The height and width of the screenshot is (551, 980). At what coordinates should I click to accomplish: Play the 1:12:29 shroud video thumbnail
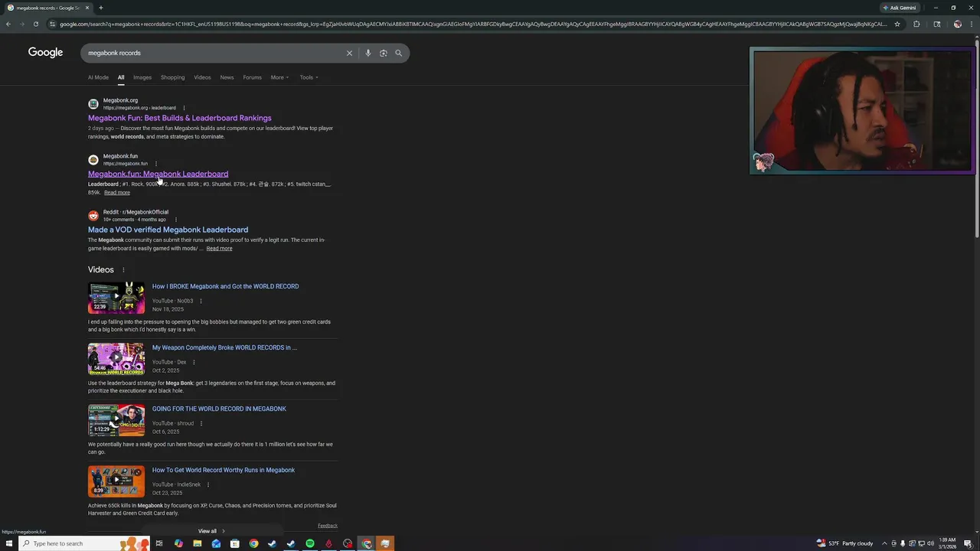[x=116, y=420]
